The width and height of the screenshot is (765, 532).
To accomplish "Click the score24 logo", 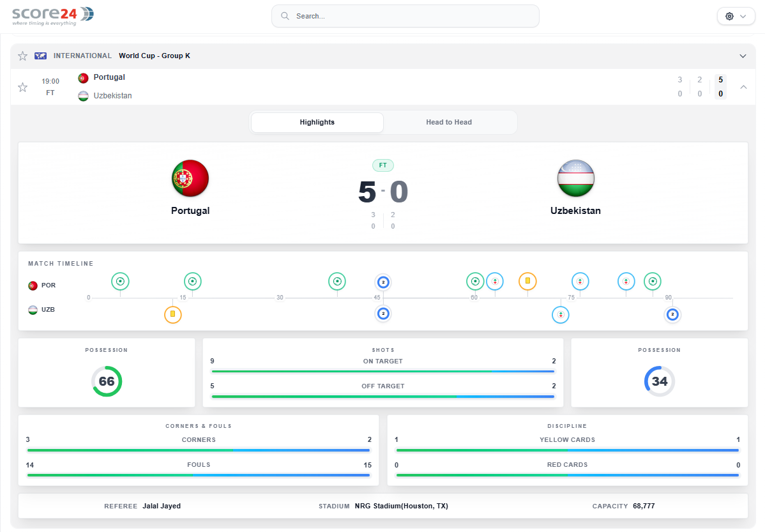I will 53,16.
